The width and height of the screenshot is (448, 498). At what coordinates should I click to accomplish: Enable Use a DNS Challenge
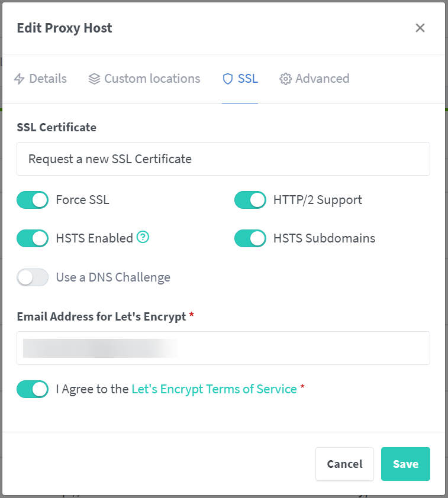(x=33, y=277)
